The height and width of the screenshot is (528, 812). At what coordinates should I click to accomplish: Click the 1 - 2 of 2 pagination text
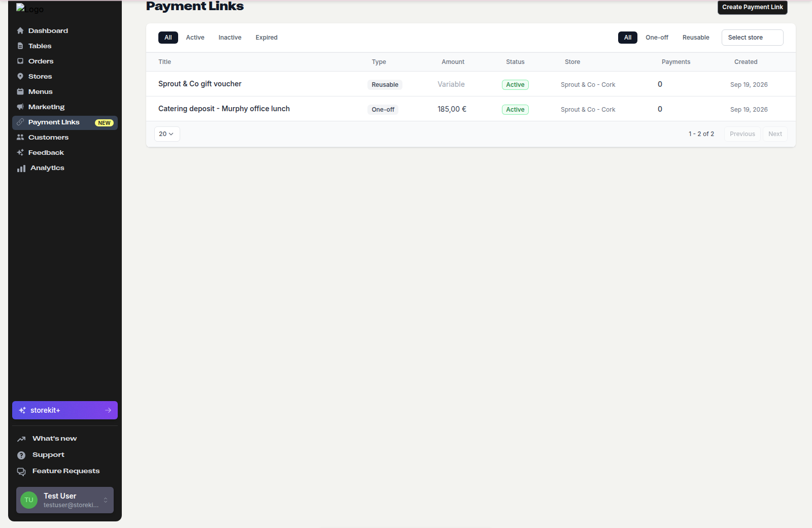(x=701, y=134)
